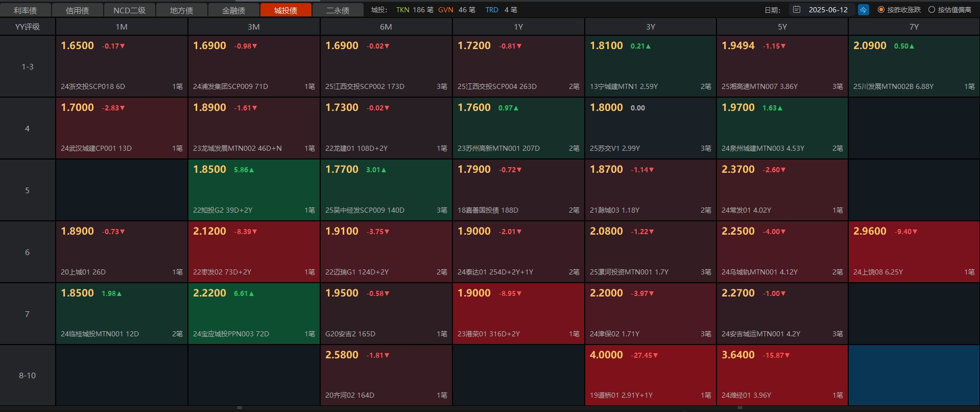980x412 pixels.
Task: Click the TKN 186 笔 count
Action: (x=415, y=10)
